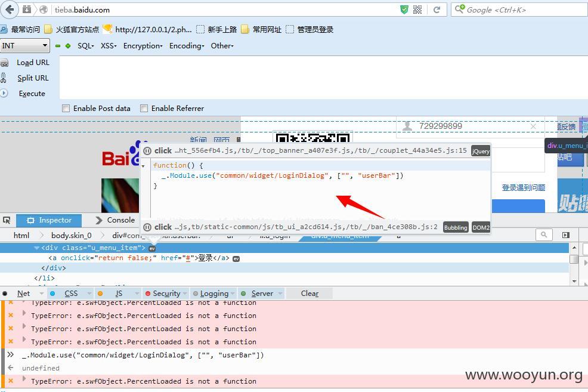588x392 pixels.
Task: Select body.skin_0 in the breadcrumb
Action: [x=71, y=235]
